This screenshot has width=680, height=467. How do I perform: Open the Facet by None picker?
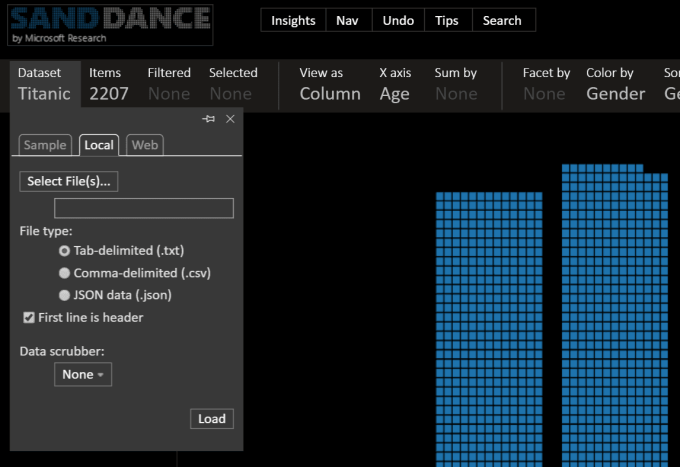(546, 84)
